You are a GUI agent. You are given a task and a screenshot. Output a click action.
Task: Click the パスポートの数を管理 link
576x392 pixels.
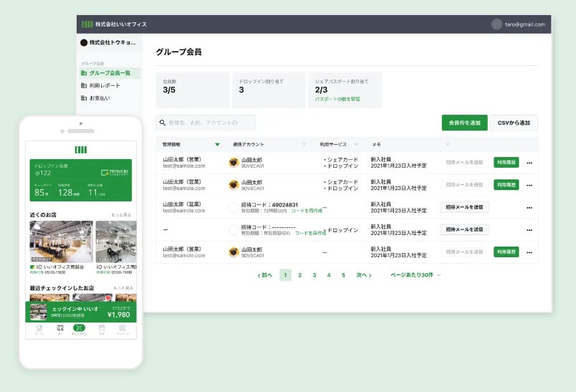coord(337,99)
